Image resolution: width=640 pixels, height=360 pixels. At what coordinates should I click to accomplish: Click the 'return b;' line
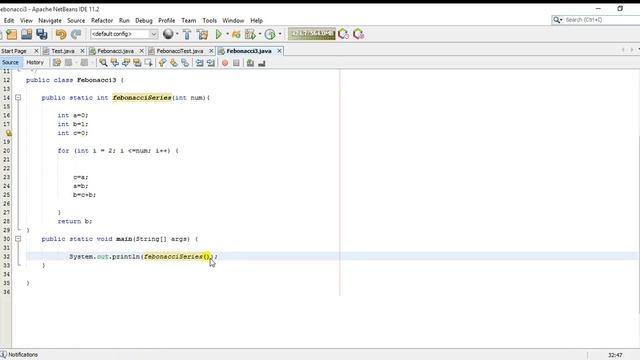75,221
